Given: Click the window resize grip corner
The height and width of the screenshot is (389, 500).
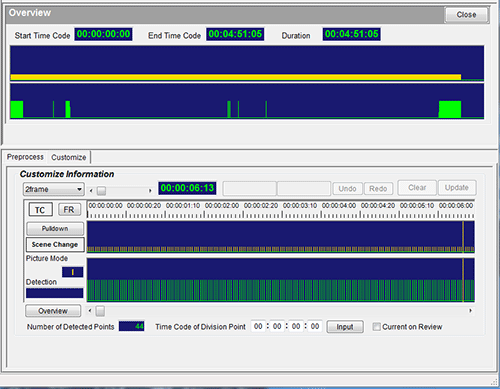Looking at the screenshot, I should 494,382.
